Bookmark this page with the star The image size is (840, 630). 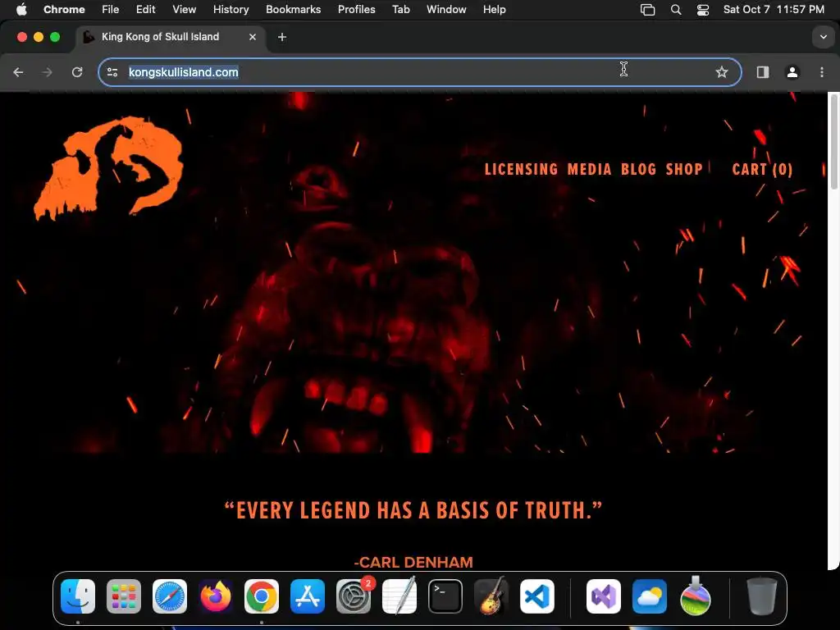[722, 72]
